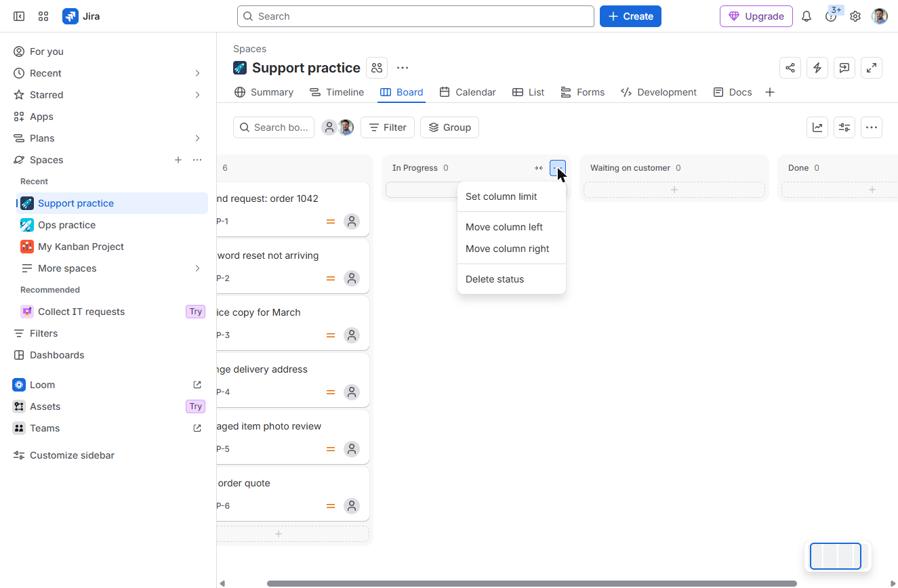Collapse the In Progress column

click(539, 168)
